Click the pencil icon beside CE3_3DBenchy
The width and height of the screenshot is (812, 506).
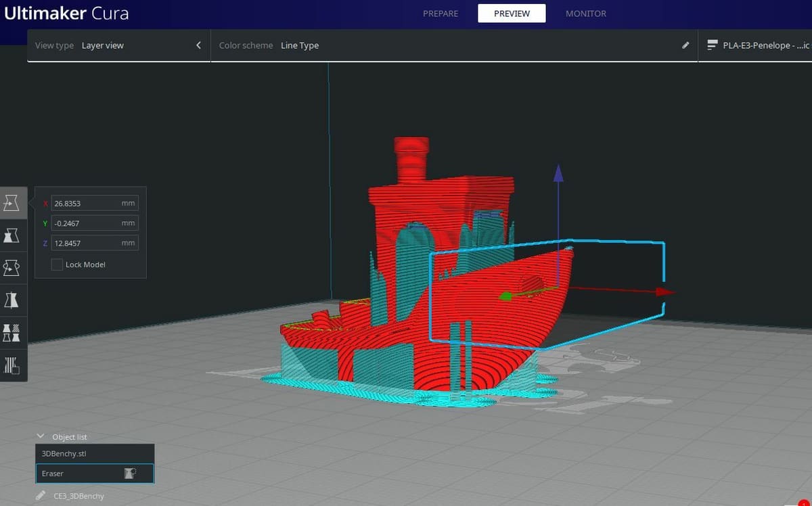click(x=41, y=496)
